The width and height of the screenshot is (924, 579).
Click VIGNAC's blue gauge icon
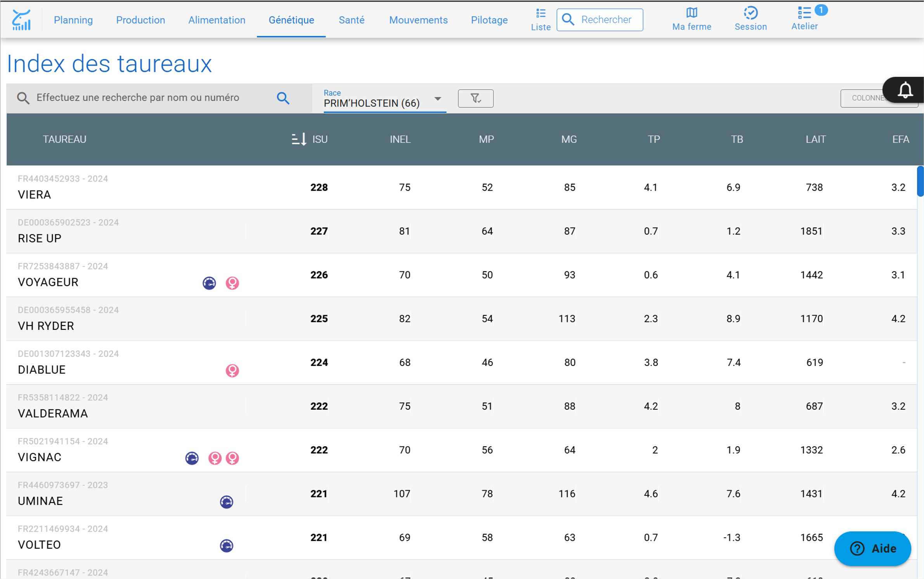[192, 458]
